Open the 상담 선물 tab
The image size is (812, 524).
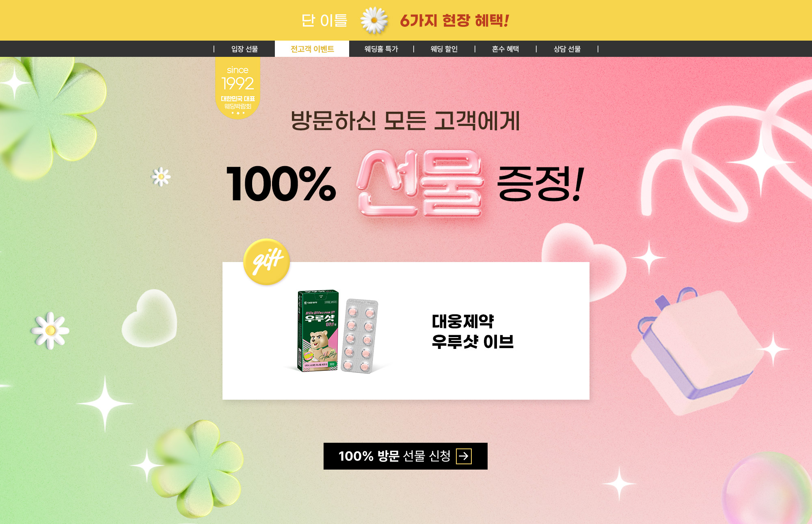pos(567,49)
